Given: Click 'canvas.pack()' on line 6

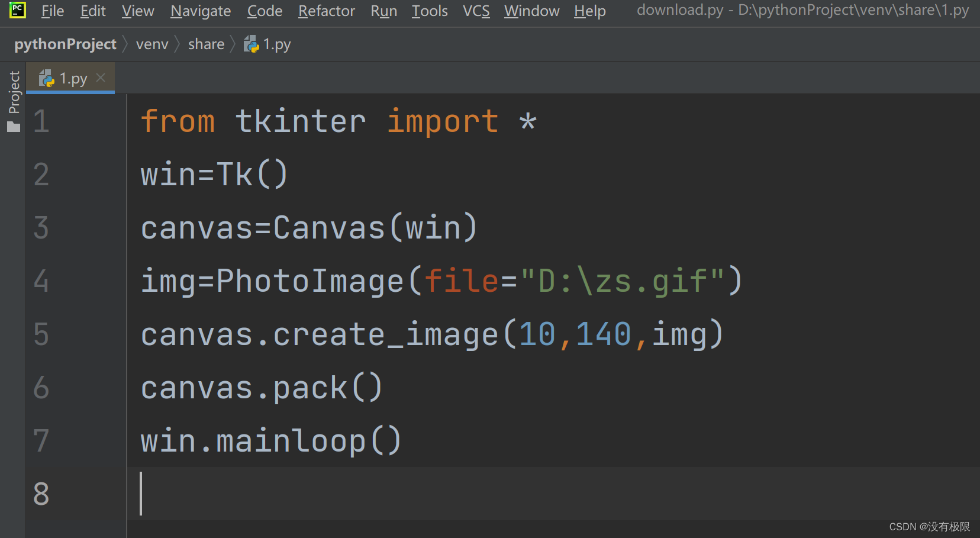Looking at the screenshot, I should tap(262, 388).
